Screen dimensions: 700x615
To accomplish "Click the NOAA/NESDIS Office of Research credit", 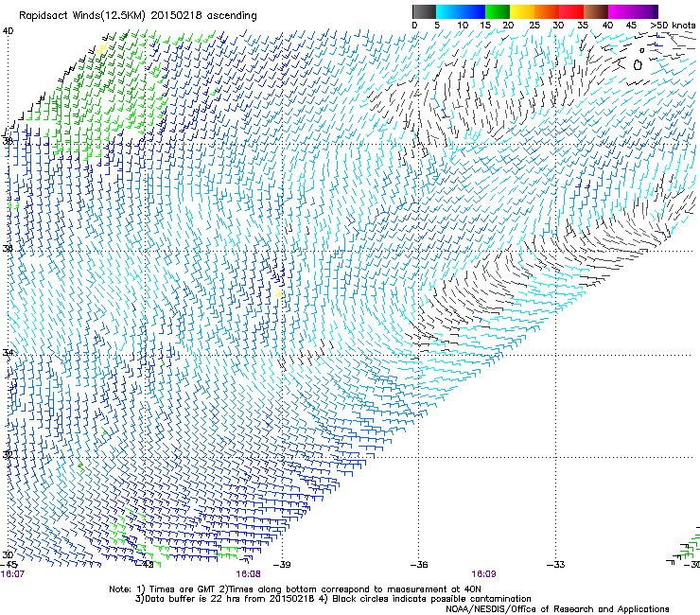I will point(557,609).
